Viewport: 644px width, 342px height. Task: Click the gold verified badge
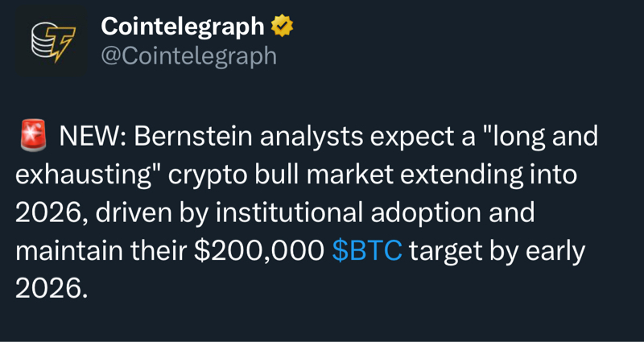click(282, 27)
